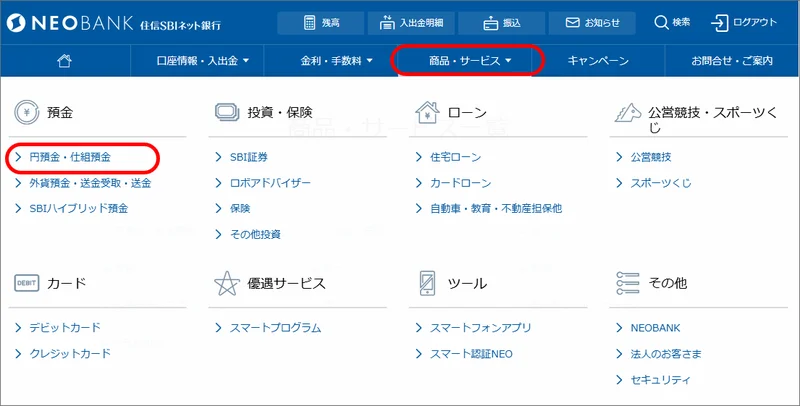800x406 pixels.
Task: Open セキュリティ link
Action: pyautogui.click(x=660, y=379)
